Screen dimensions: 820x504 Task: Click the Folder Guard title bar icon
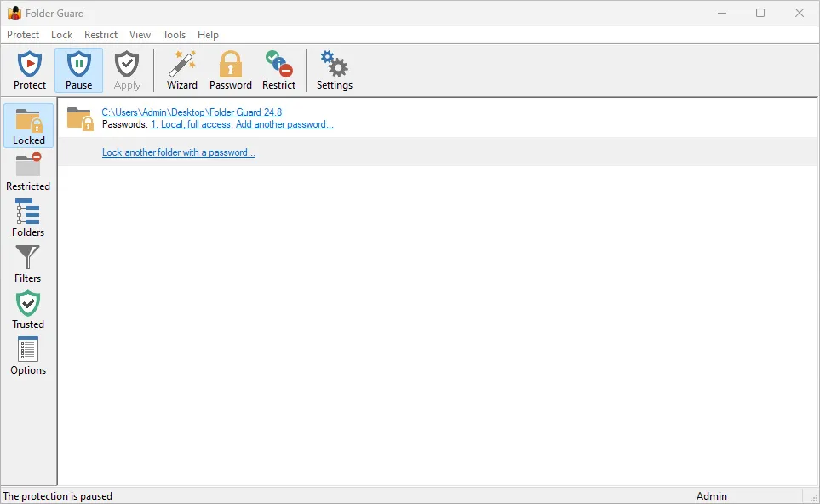(x=14, y=13)
